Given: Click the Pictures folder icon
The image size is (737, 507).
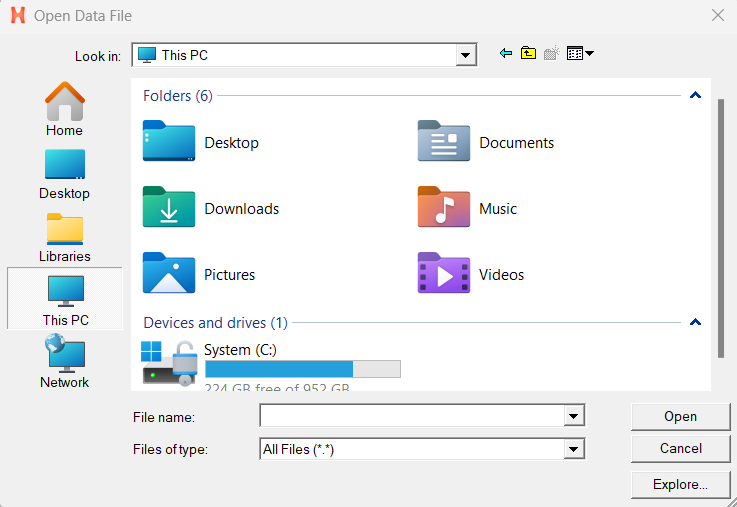Looking at the screenshot, I should pos(169,273).
